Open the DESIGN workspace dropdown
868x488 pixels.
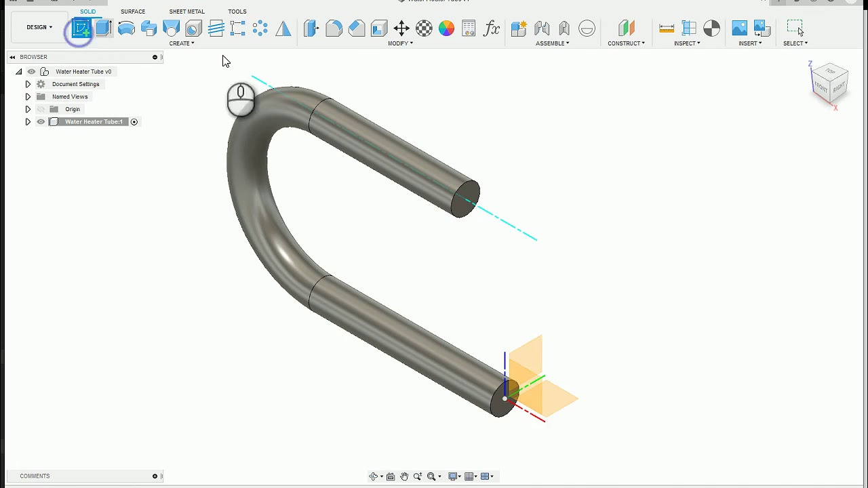[39, 27]
